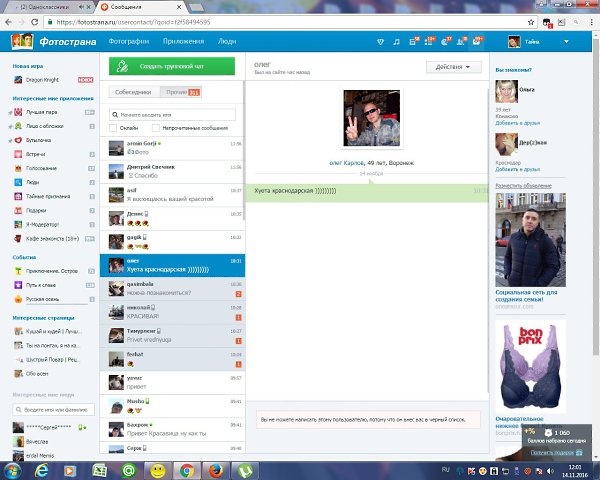Open Фотографии in the top menu
Viewport: 600px width, 480px height.
[x=128, y=42]
